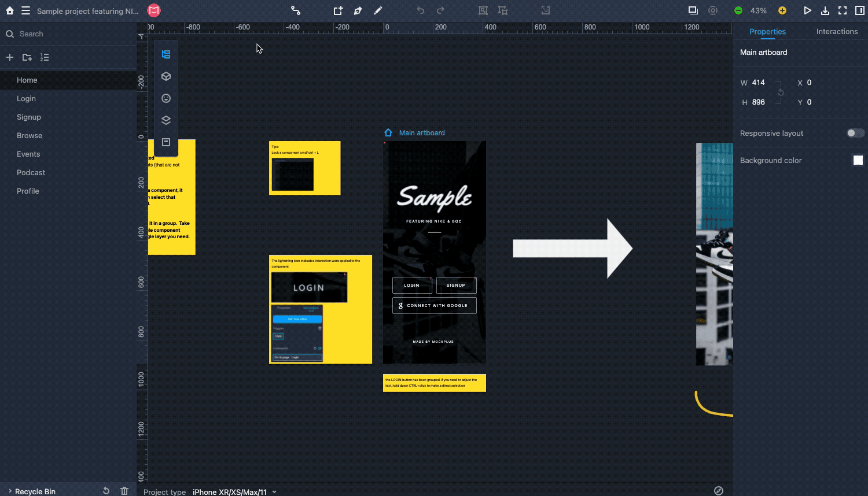Select the add artboard tool
Viewport: 868px width, 496px height.
point(338,10)
